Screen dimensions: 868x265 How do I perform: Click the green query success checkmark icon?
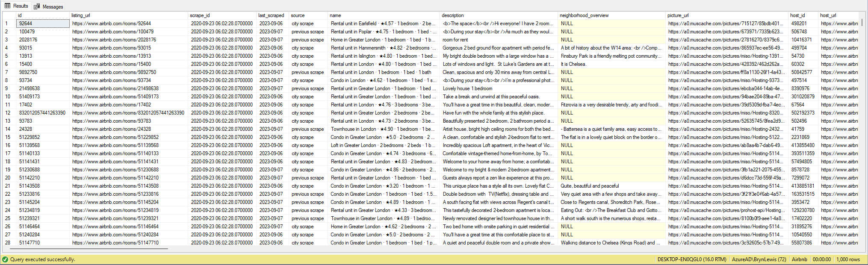coord(5,259)
